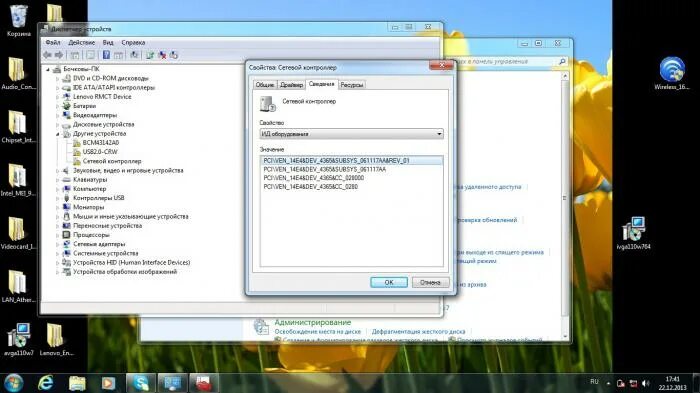
Task: Select the Корзина recycle bin desktop icon
Action: click(x=19, y=21)
